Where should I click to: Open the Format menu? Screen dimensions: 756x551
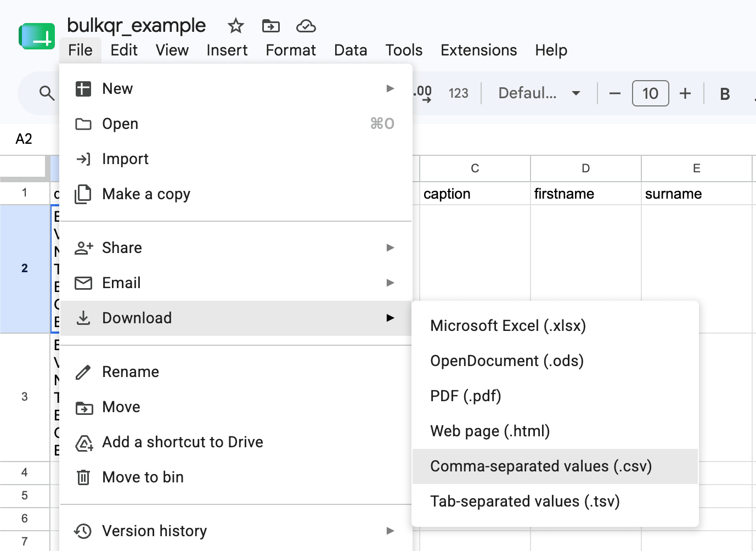point(291,50)
